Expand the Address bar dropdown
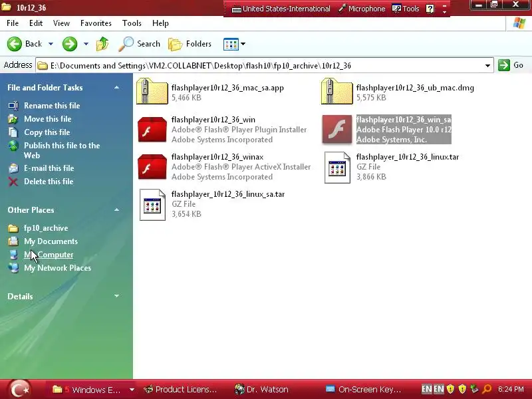Viewport: 532px width, 399px height. 487,65
